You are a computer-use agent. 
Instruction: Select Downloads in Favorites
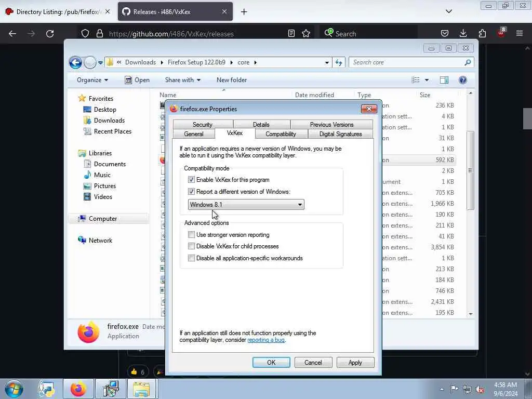(109, 120)
